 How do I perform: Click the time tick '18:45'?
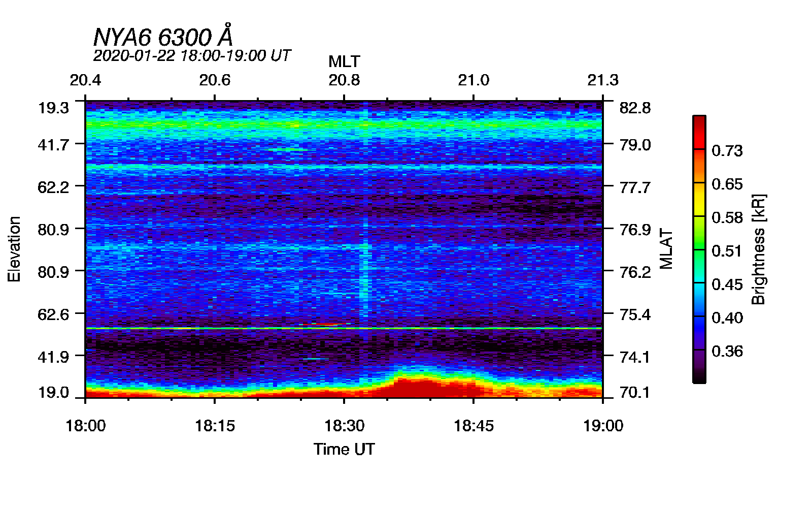click(x=473, y=425)
